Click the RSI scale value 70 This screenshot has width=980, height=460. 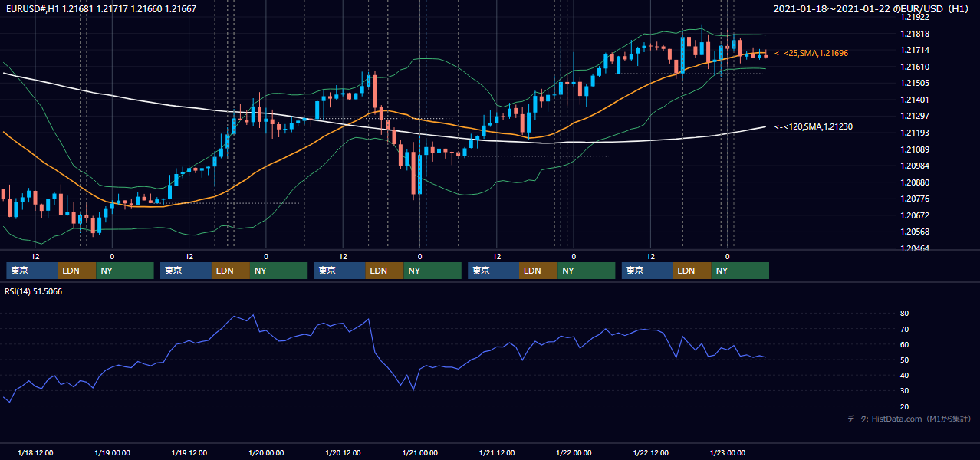point(905,329)
